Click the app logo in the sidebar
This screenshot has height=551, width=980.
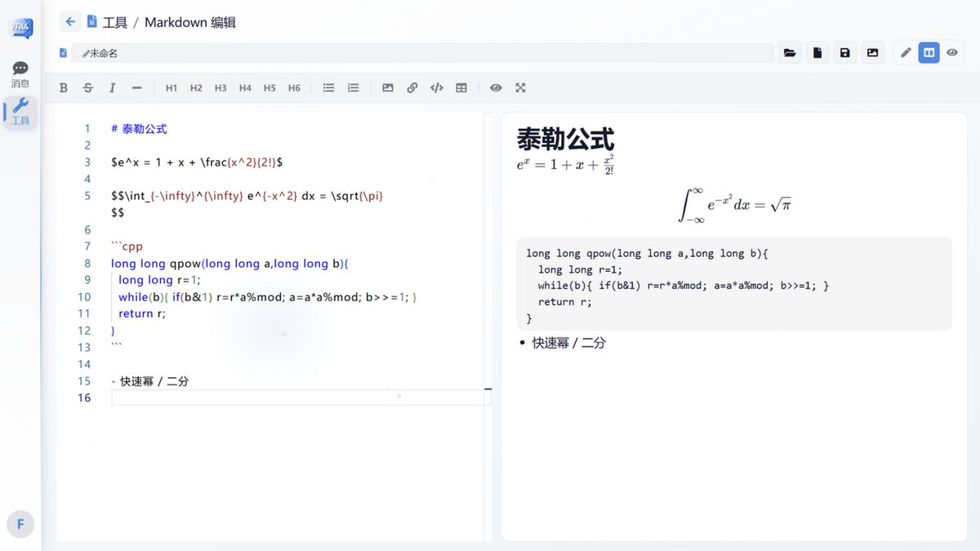20,29
